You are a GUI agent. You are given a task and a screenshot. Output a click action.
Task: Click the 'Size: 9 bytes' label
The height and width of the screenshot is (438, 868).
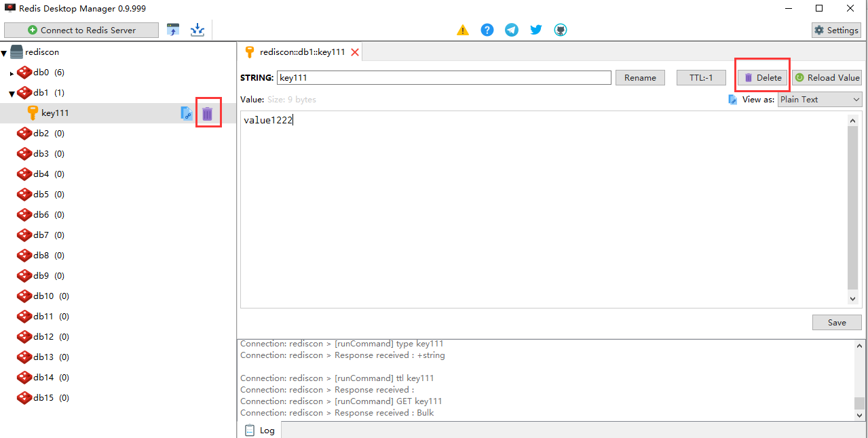(x=291, y=100)
